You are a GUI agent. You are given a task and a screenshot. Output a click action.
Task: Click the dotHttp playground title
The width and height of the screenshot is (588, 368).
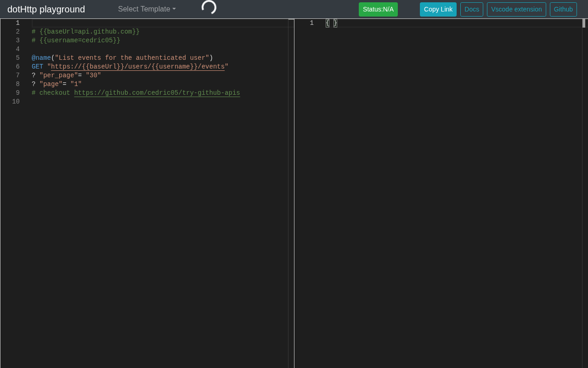coord(46,9)
